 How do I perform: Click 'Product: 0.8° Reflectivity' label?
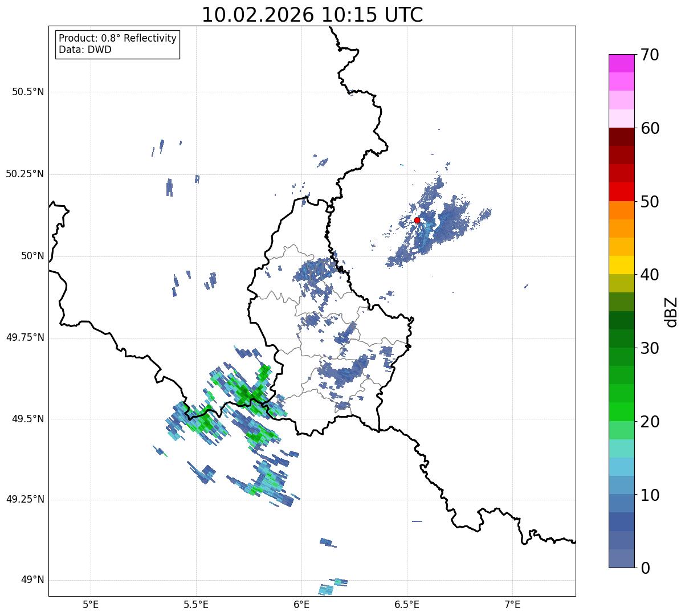118,38
